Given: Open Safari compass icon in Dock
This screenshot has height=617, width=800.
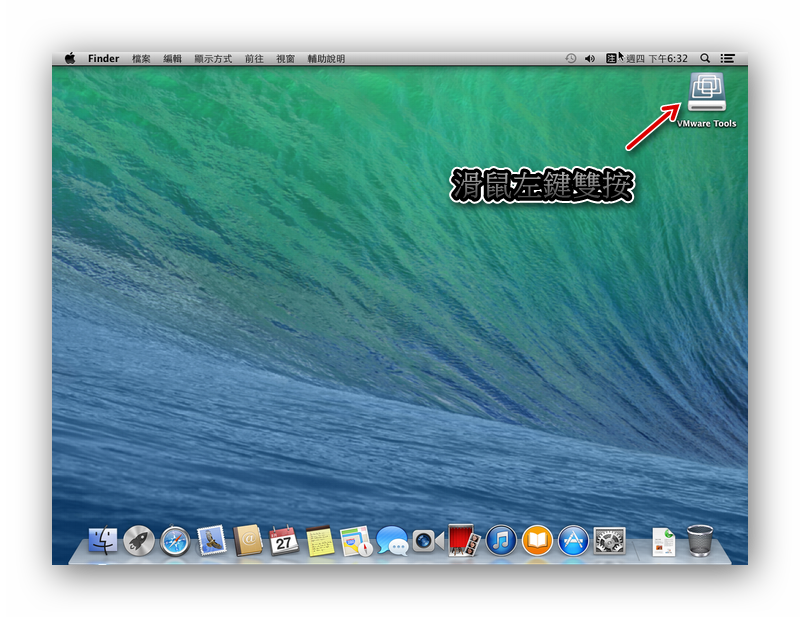Looking at the screenshot, I should click(x=175, y=541).
